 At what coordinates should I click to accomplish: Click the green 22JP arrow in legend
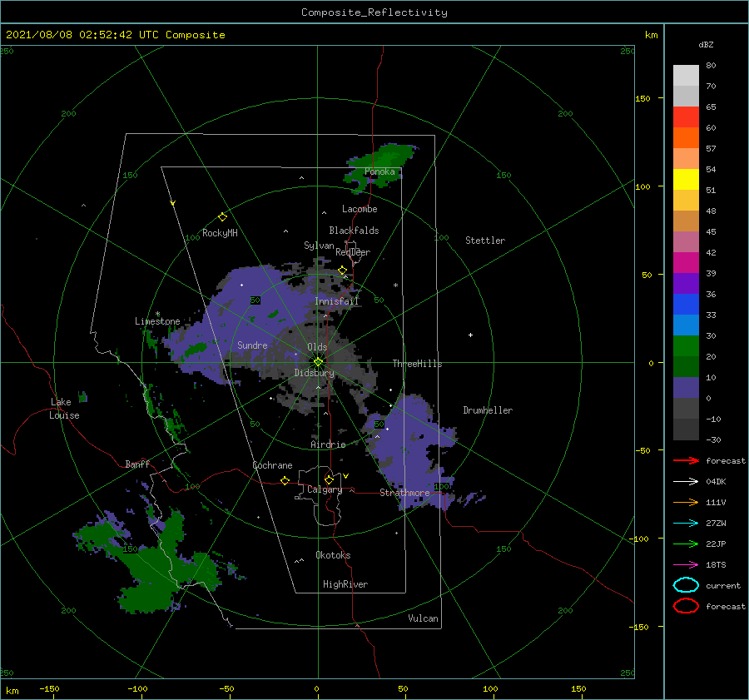coord(686,544)
